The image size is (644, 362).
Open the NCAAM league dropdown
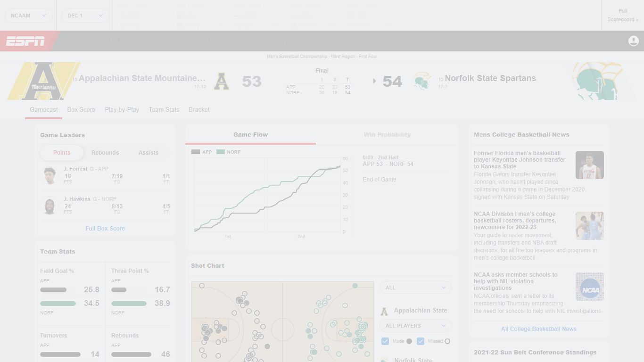(28, 16)
